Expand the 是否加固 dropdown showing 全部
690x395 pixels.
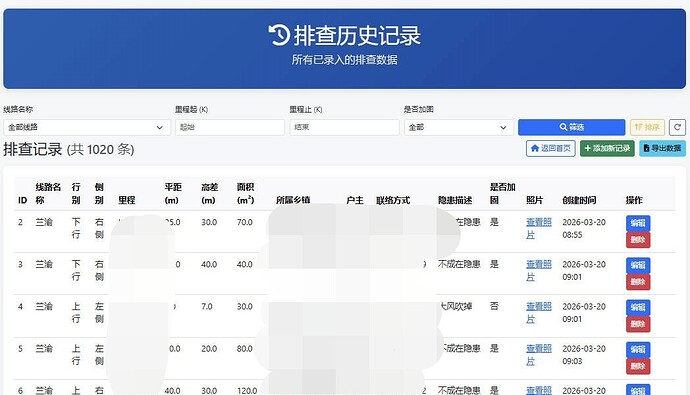tap(459, 128)
